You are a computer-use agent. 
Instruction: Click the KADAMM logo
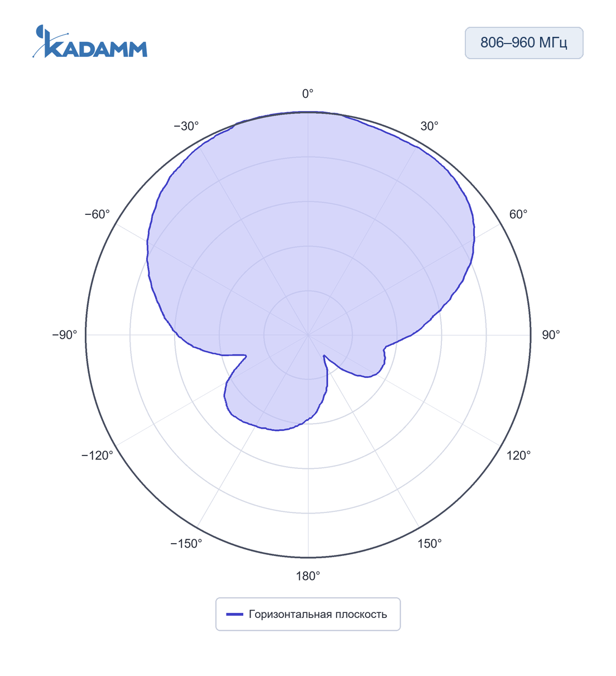coord(90,41)
